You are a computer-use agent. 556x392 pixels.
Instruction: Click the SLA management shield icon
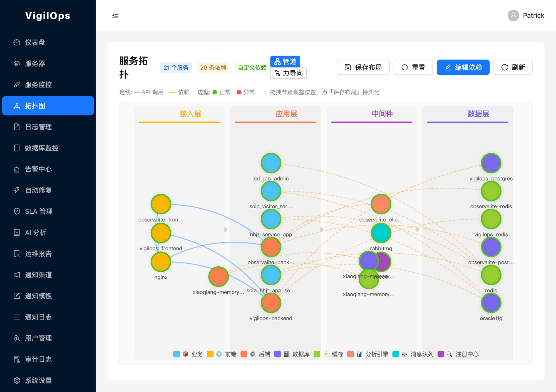click(x=17, y=211)
